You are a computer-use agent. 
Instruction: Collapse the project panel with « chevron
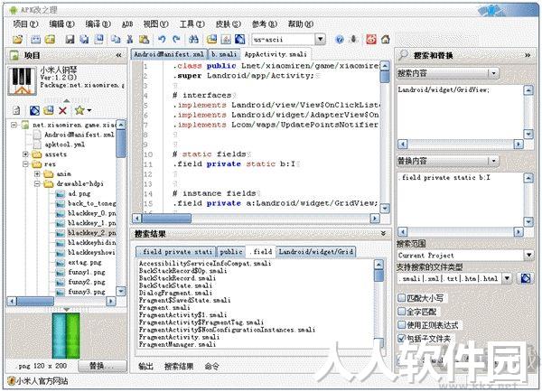[119, 55]
